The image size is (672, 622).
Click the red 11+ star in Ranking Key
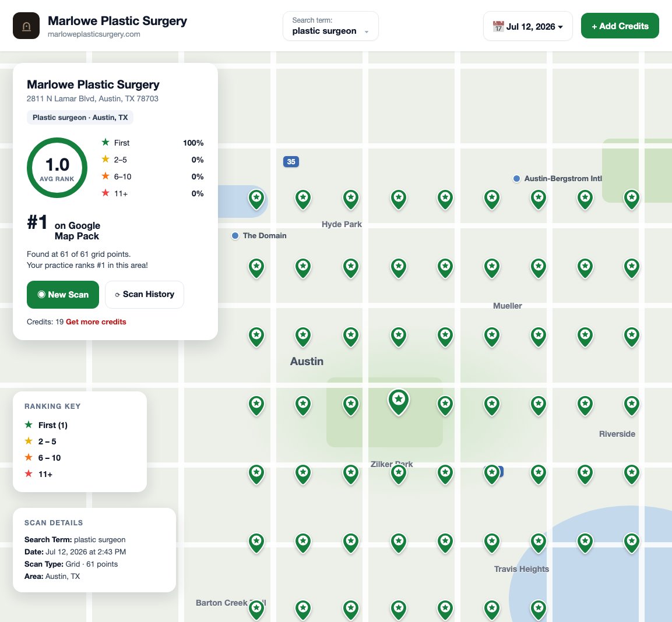[x=29, y=473]
